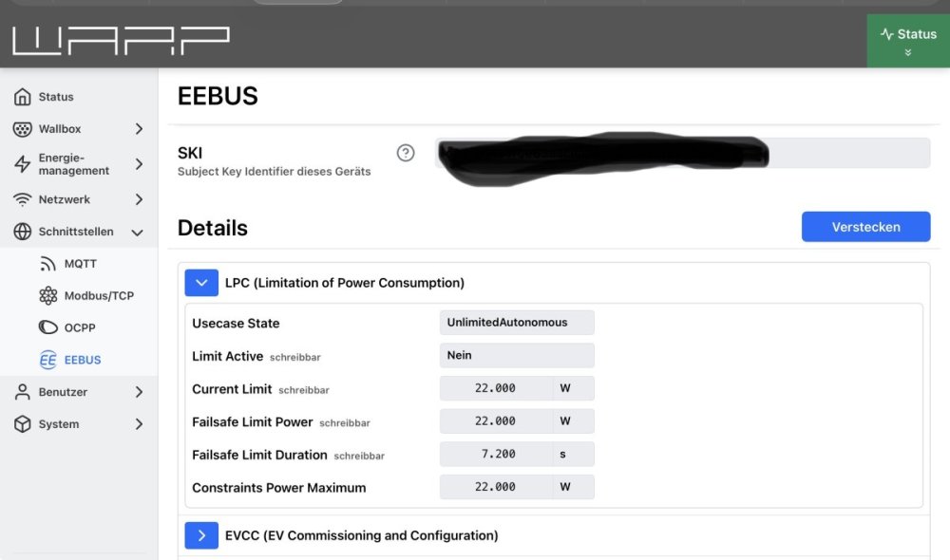Click the Limit Active Nein field
The width and height of the screenshot is (950, 560).
point(517,355)
